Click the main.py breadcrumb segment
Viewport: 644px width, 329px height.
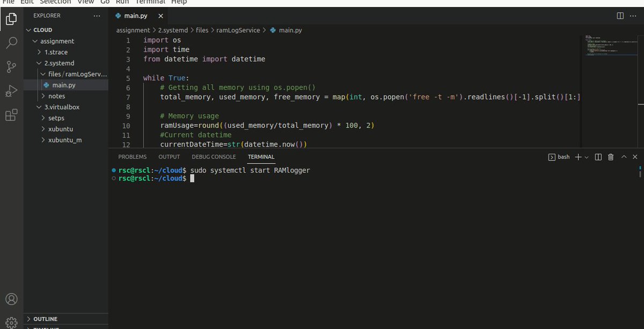coord(286,30)
